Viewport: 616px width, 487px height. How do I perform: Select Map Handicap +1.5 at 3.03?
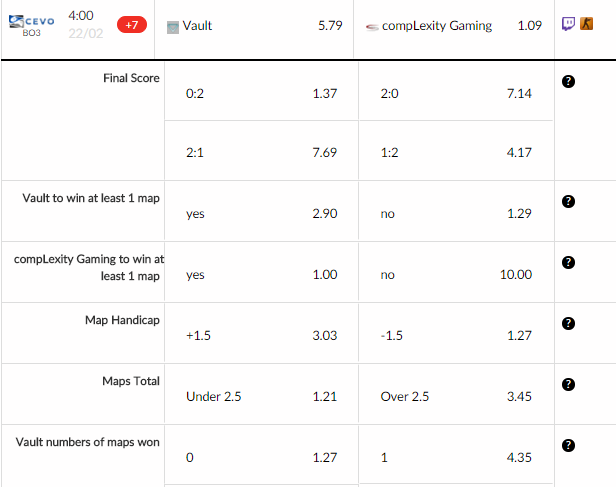261,335
